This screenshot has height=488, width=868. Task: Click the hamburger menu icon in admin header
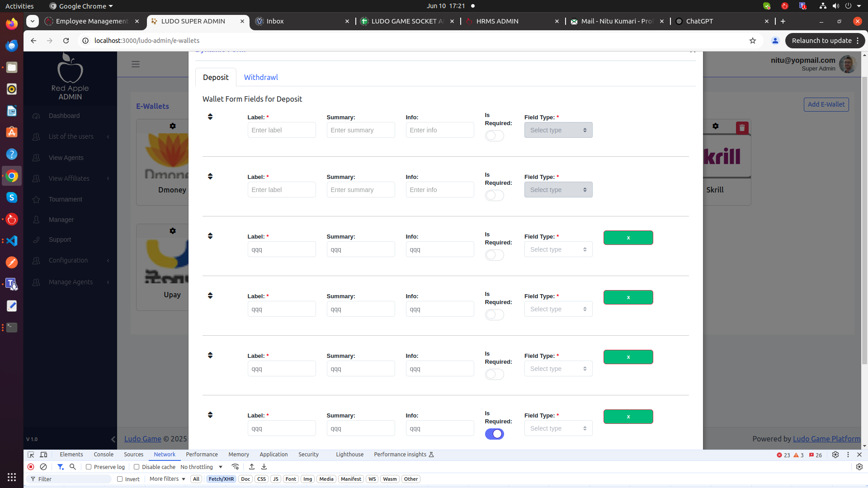point(136,64)
